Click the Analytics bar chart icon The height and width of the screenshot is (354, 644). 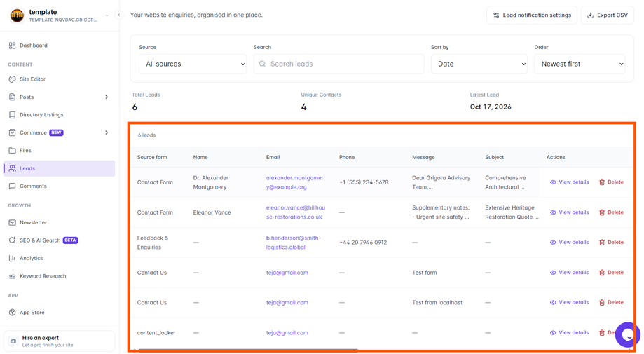click(13, 258)
